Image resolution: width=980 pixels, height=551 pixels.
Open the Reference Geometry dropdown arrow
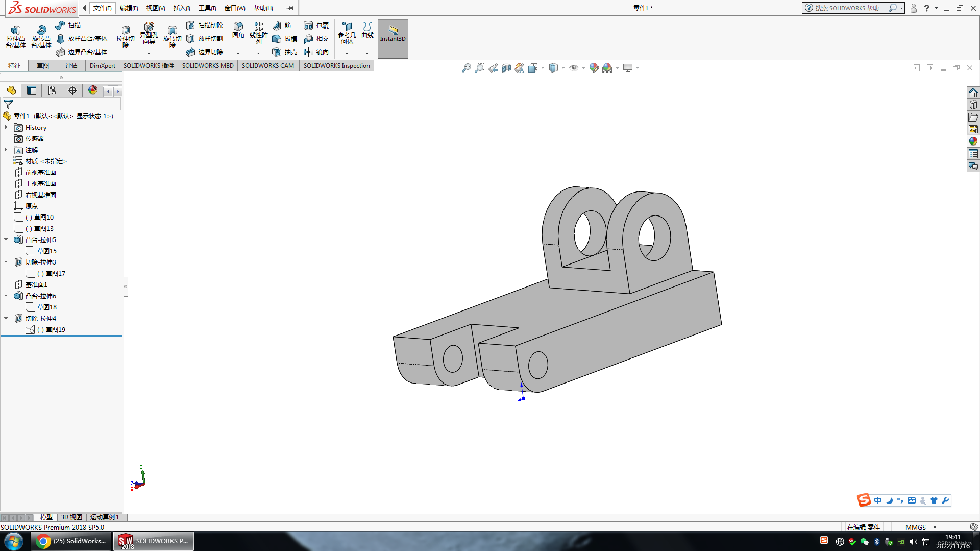347,53
